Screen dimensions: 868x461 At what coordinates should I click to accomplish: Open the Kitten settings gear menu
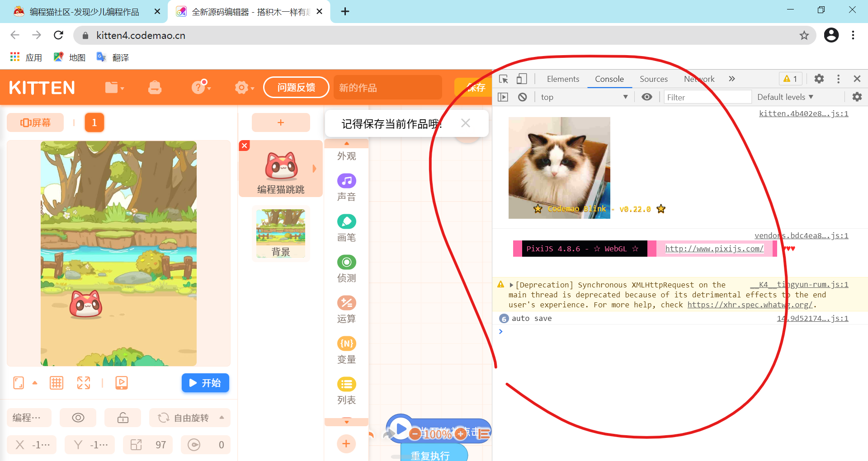tap(244, 87)
